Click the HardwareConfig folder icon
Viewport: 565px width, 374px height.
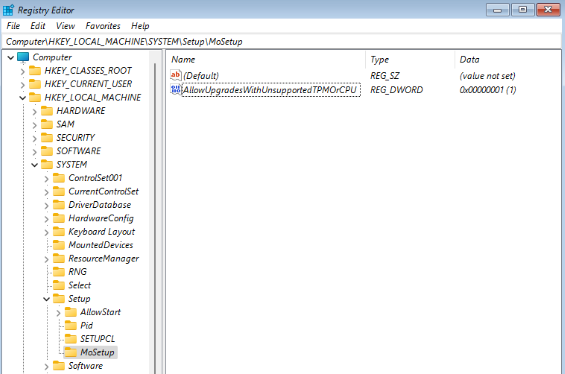59,218
